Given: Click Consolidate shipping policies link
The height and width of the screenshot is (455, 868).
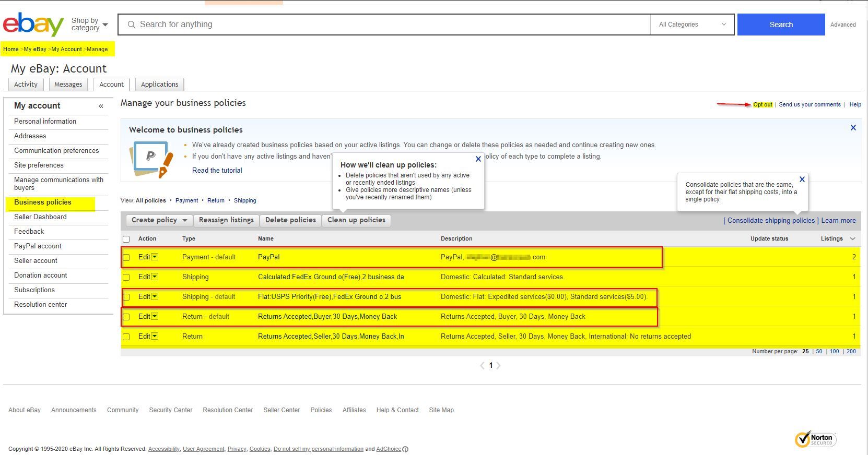Looking at the screenshot, I should pos(771,221).
